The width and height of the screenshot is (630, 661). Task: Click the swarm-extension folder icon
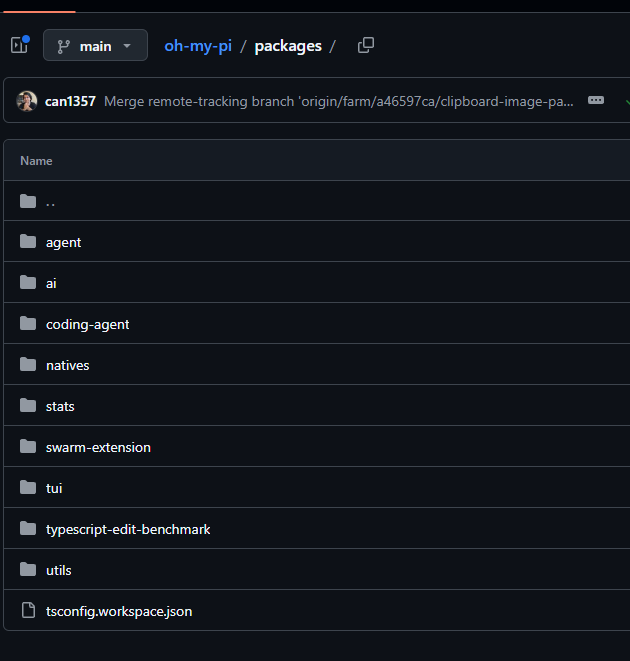pos(28,446)
